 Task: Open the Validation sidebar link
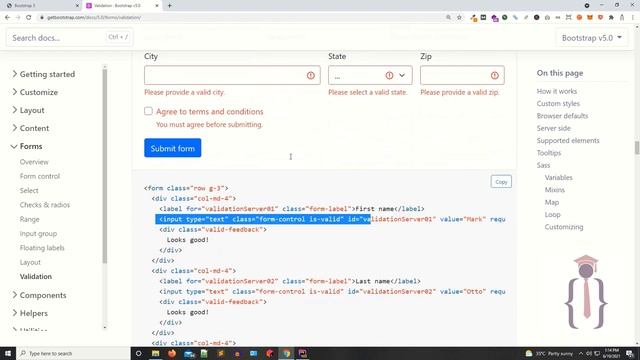pyautogui.click(x=36, y=276)
